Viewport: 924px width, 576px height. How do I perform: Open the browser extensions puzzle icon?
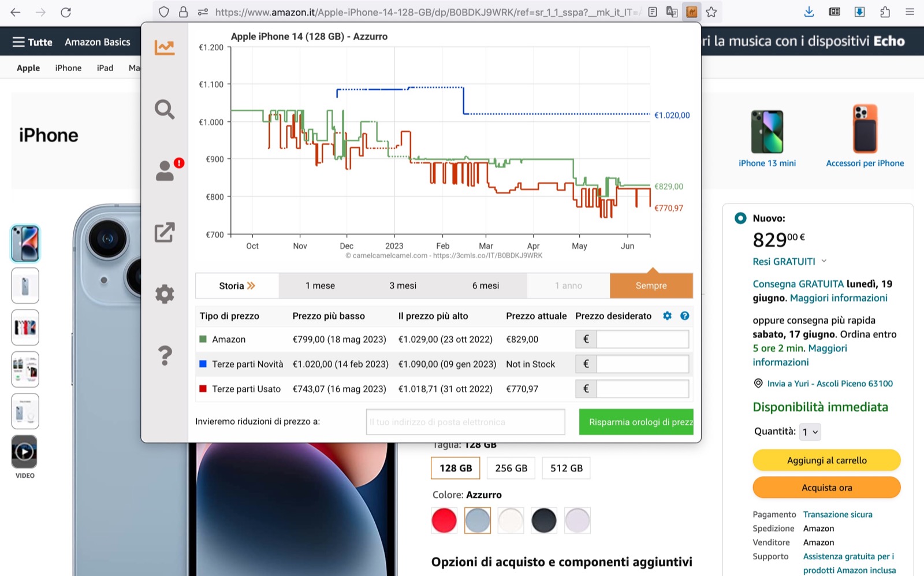click(885, 12)
